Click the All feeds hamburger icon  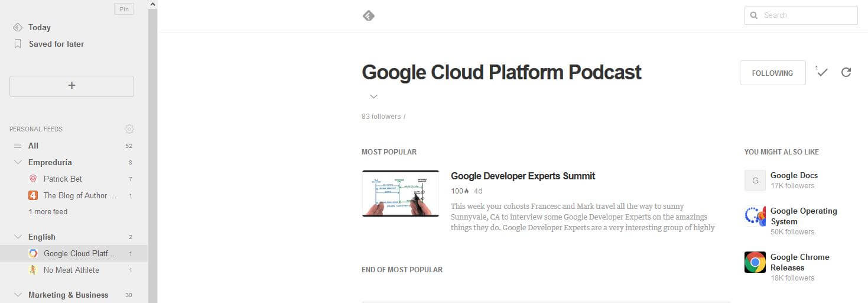[x=18, y=146]
